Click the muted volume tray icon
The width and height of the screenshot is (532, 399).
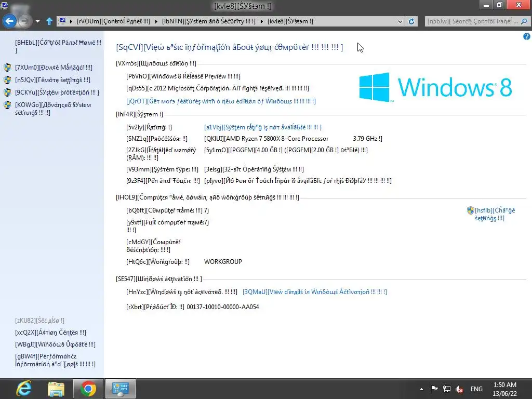click(x=459, y=389)
